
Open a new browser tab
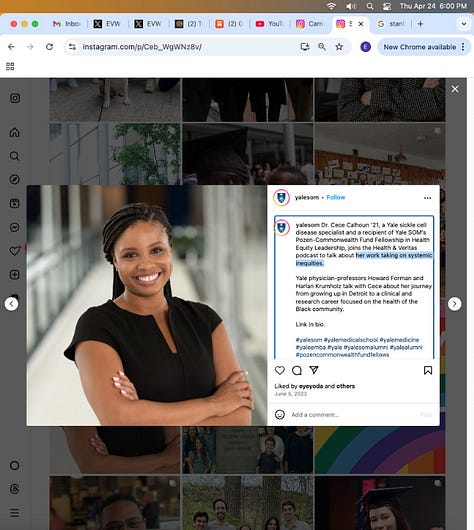coord(420,24)
